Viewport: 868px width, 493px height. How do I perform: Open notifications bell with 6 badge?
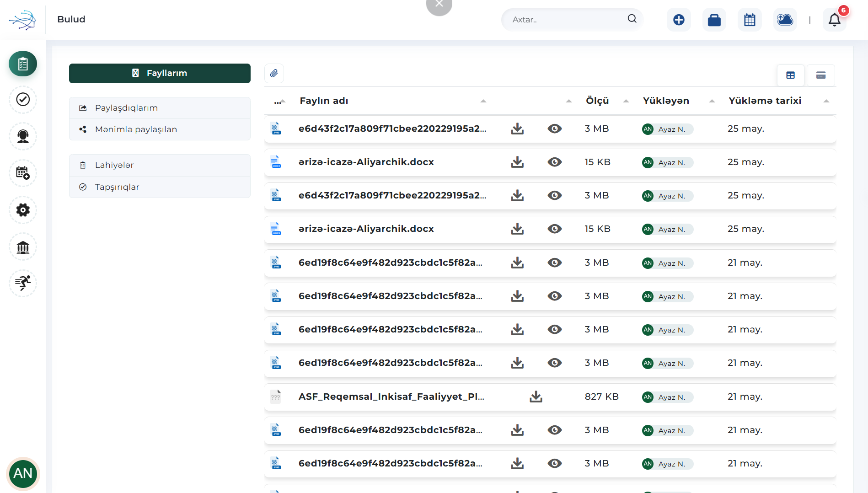tap(835, 20)
